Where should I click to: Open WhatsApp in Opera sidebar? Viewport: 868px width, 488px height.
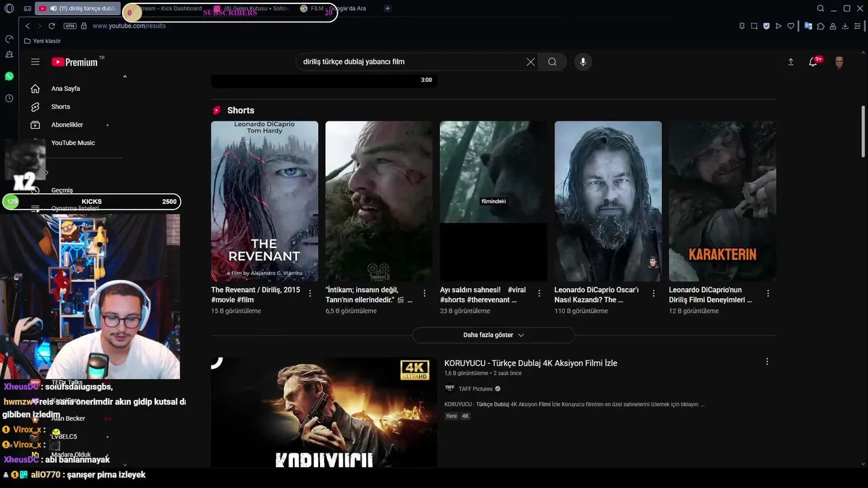tap(9, 76)
